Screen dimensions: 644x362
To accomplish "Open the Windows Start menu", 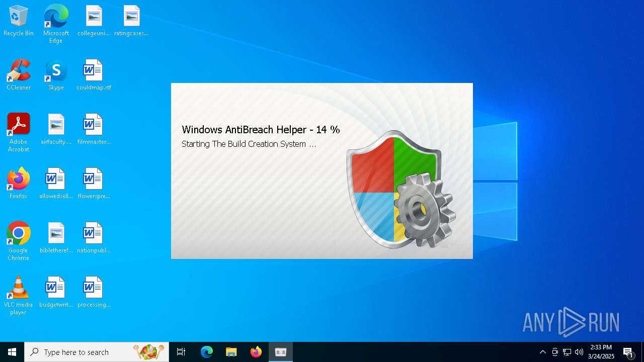I will click(12, 352).
